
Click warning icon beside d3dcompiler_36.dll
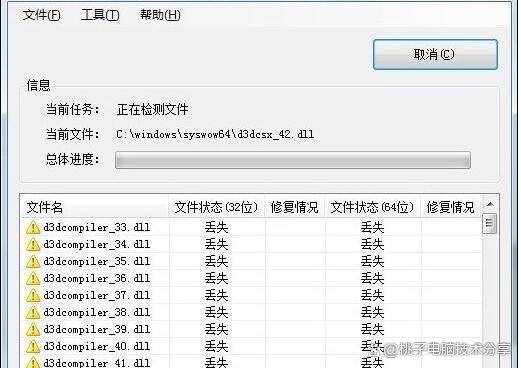[x=33, y=278]
